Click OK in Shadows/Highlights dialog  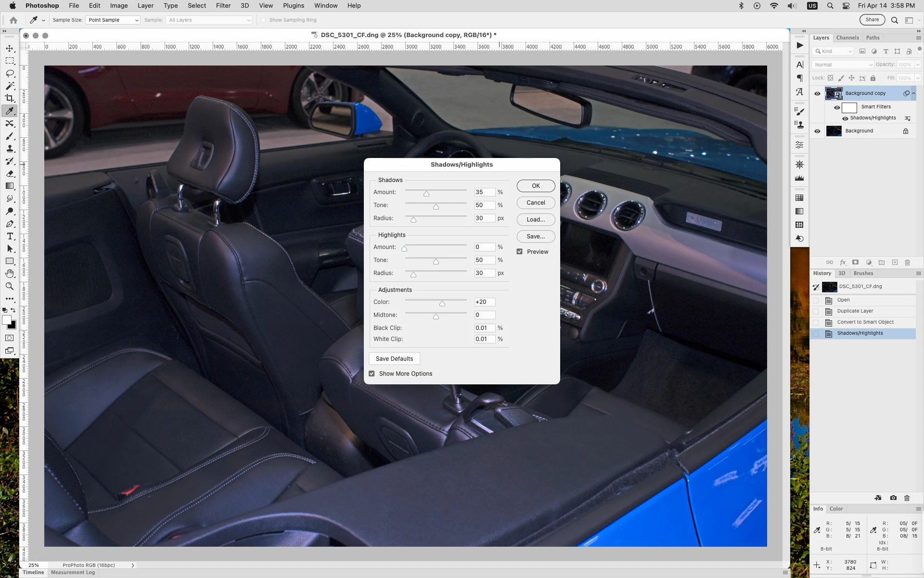coord(536,186)
